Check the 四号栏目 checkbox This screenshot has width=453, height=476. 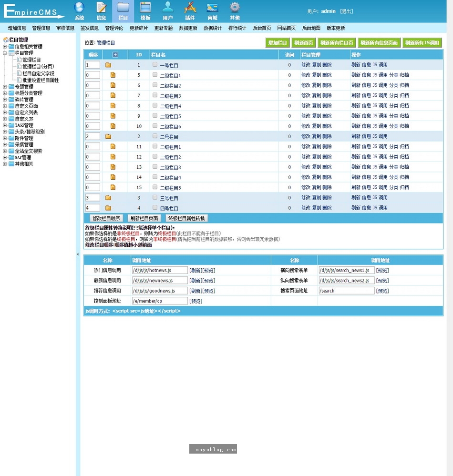155,208
